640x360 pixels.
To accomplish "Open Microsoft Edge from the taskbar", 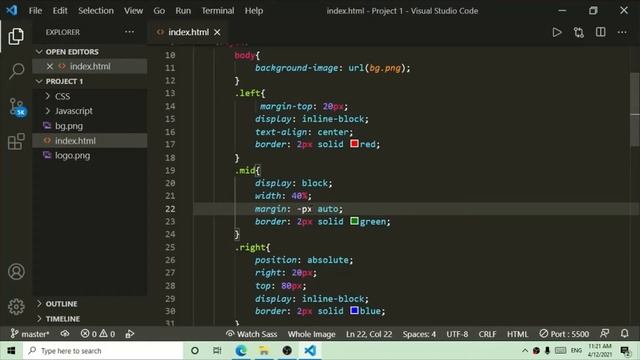I will 241,351.
